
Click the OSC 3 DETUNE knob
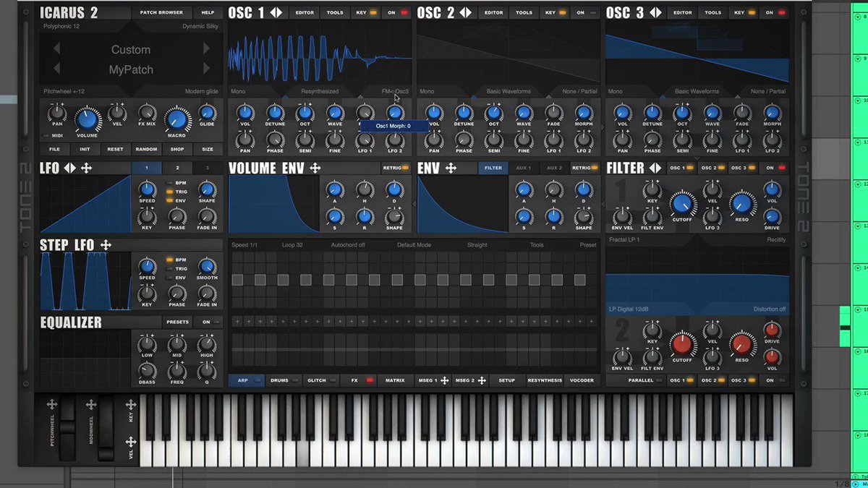click(x=652, y=112)
